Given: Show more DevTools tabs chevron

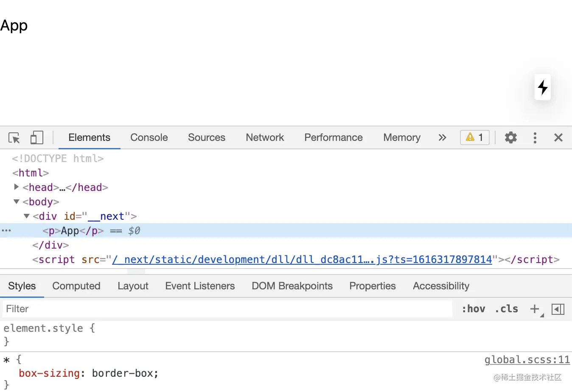Looking at the screenshot, I should point(442,137).
